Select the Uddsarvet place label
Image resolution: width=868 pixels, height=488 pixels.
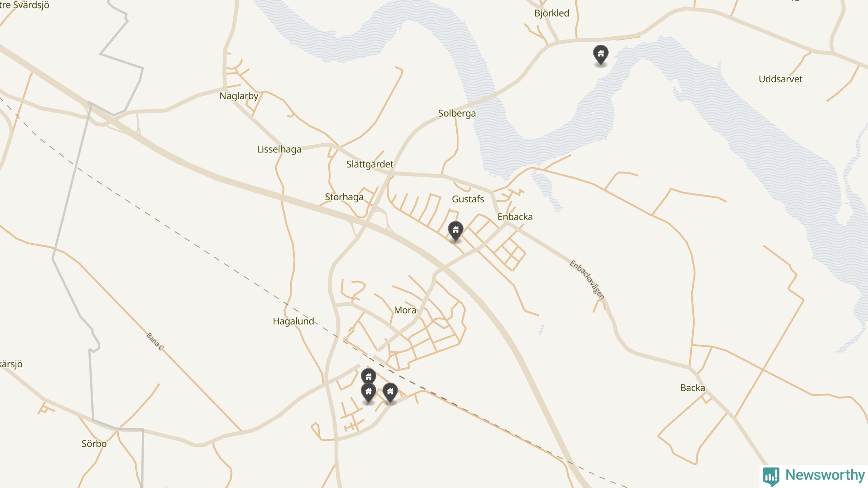pos(781,79)
